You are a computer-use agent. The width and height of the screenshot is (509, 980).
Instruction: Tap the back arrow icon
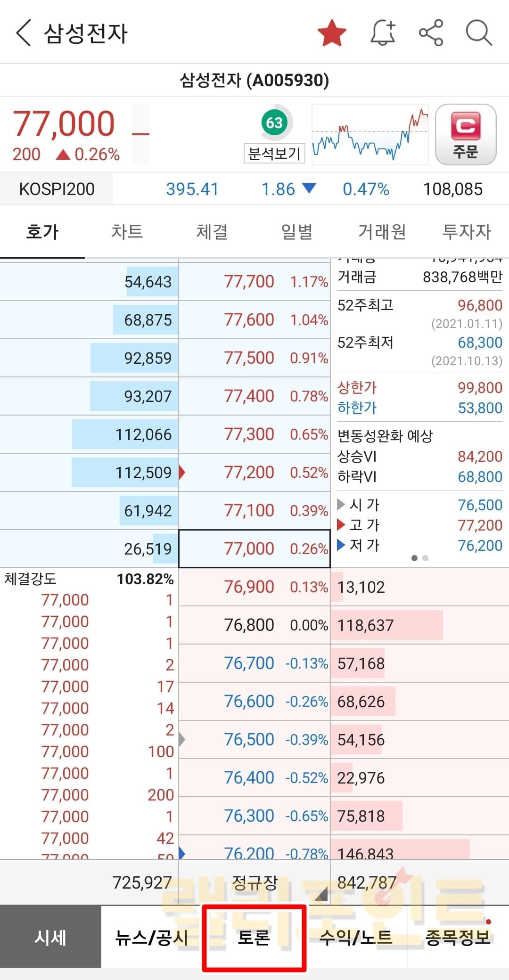point(24,33)
